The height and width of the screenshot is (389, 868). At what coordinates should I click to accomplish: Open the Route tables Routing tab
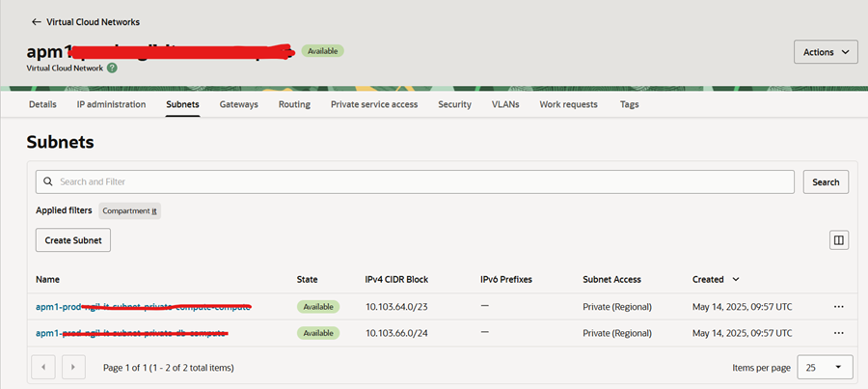(x=294, y=104)
